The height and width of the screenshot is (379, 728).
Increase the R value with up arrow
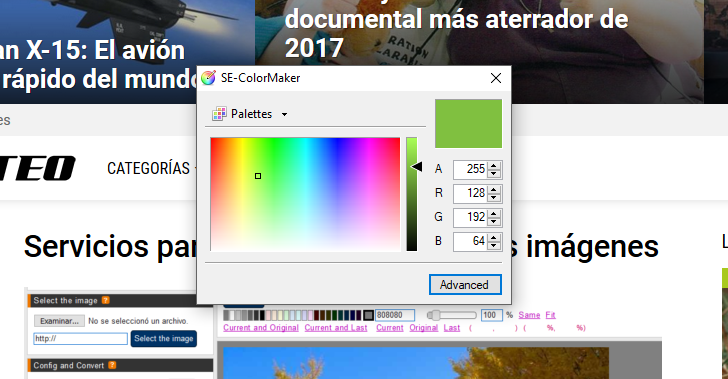tap(494, 190)
